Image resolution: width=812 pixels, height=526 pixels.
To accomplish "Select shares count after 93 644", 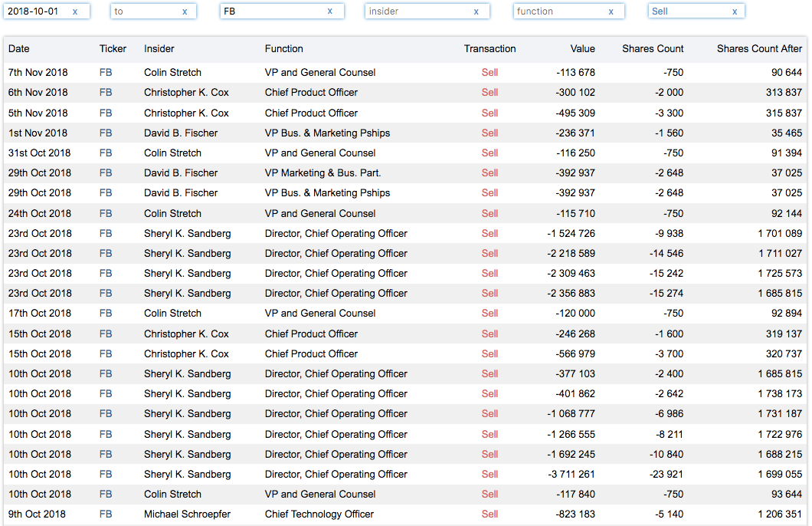I will tap(787, 495).
